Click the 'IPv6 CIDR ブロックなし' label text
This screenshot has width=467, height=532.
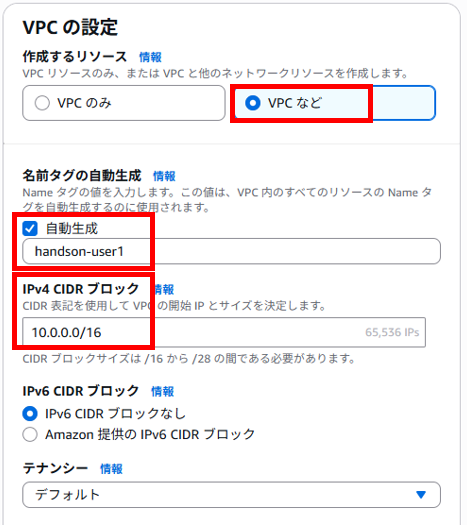pos(116,414)
